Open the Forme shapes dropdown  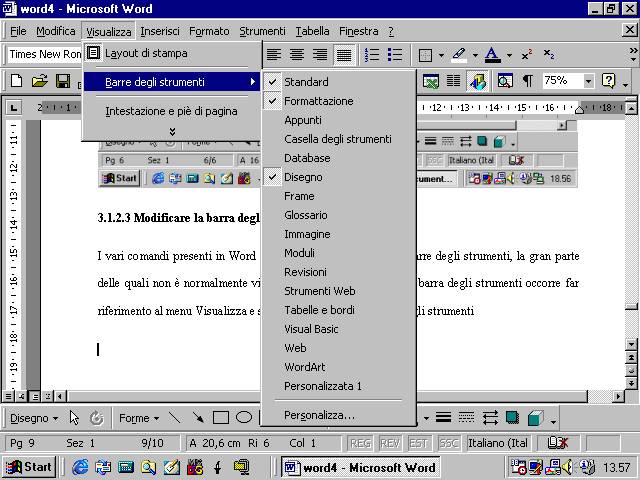[139, 418]
